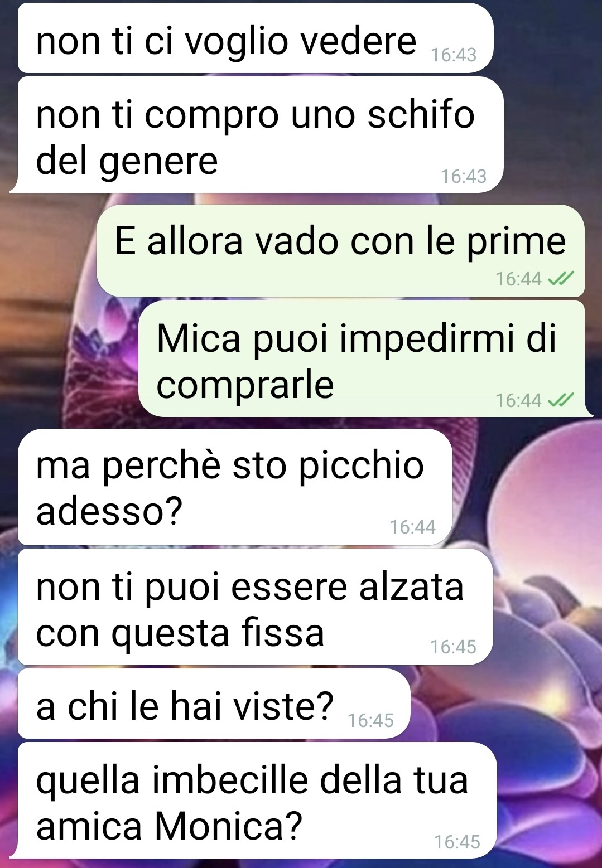Tap the 16:45 timestamp on 'con questa fissa' message
The height and width of the screenshot is (868, 602).
pos(453,647)
